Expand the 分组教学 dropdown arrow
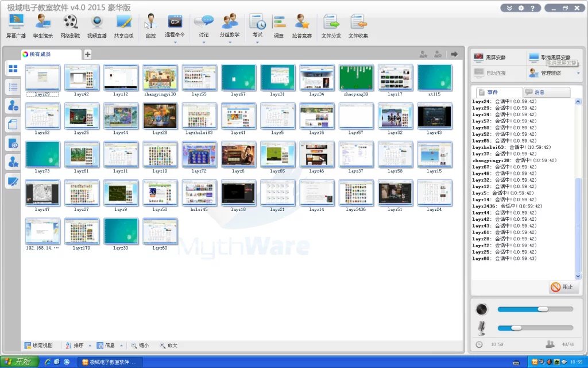The width and height of the screenshot is (588, 368). [x=230, y=43]
